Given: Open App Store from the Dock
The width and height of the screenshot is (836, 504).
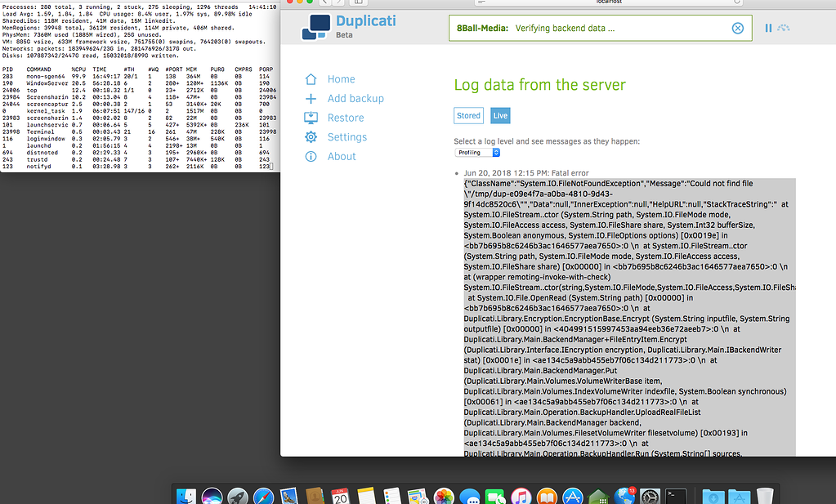Looking at the screenshot, I should (573, 496).
